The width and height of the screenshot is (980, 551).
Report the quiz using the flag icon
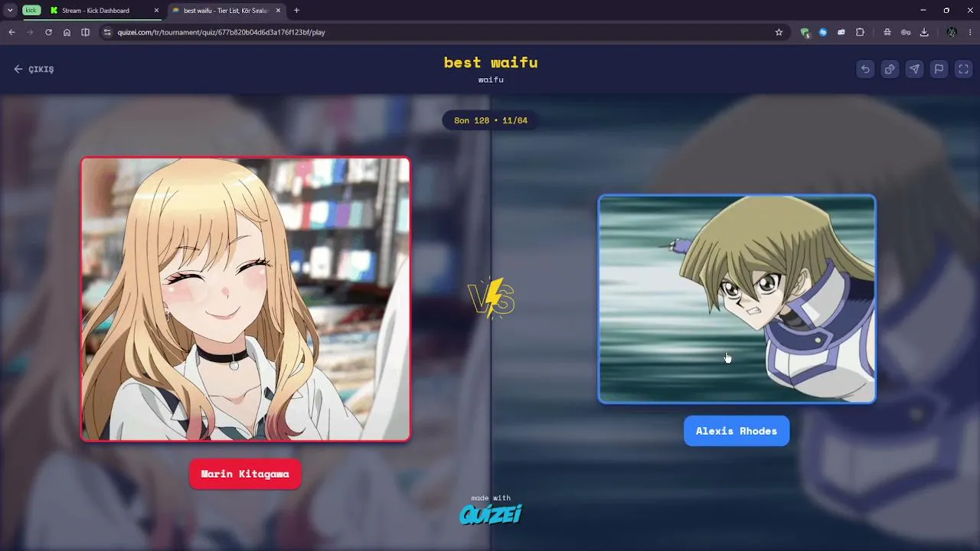(939, 69)
